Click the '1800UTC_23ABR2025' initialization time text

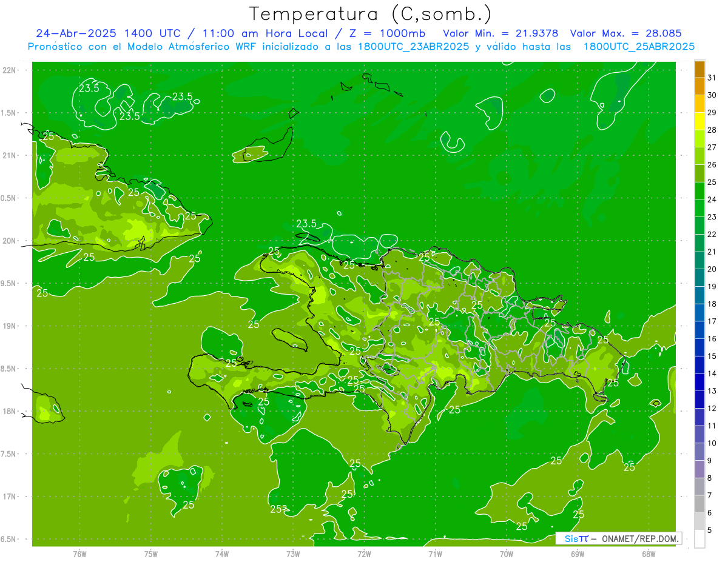(x=414, y=47)
